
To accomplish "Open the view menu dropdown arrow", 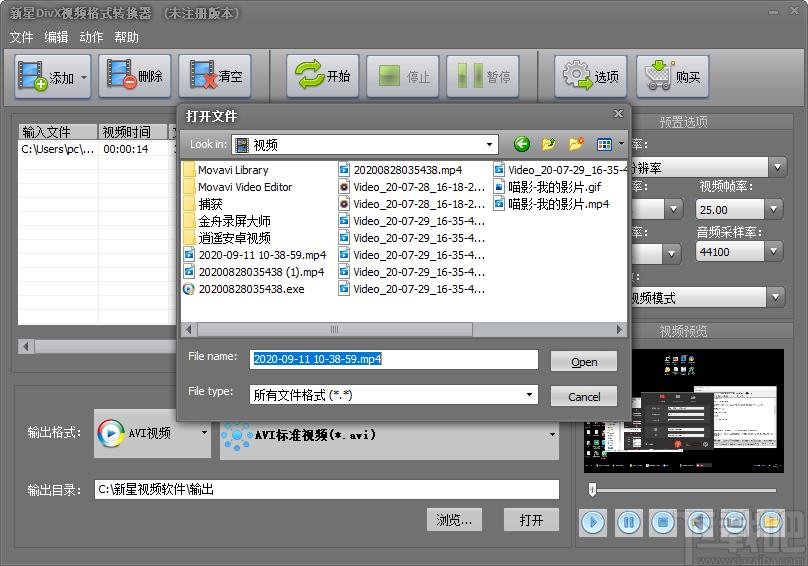I will click(x=621, y=145).
